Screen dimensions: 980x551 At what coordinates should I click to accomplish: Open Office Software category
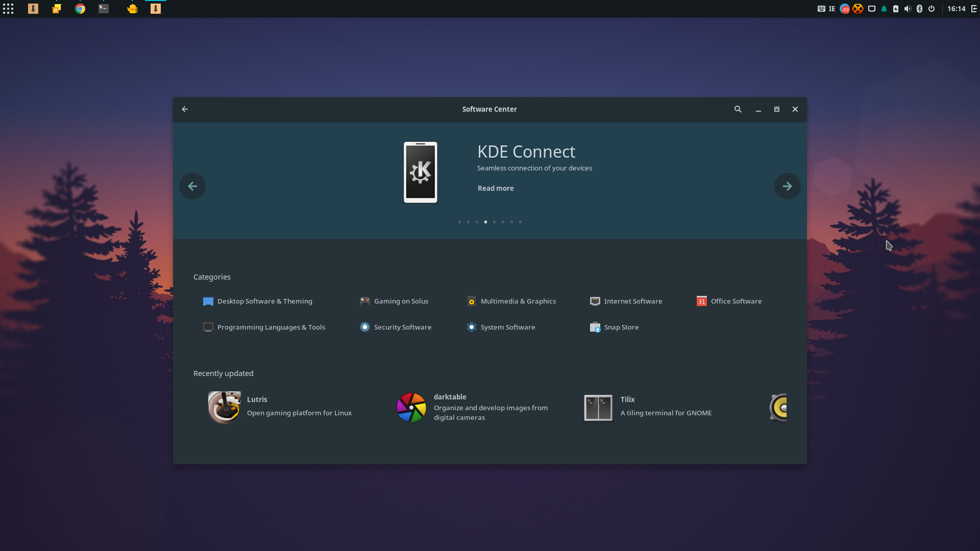(x=729, y=301)
